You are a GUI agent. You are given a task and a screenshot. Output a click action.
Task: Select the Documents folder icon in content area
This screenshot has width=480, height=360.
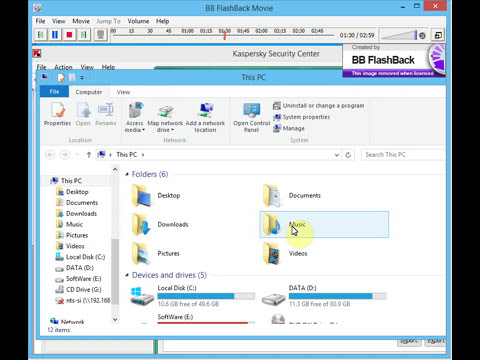tap(272, 195)
